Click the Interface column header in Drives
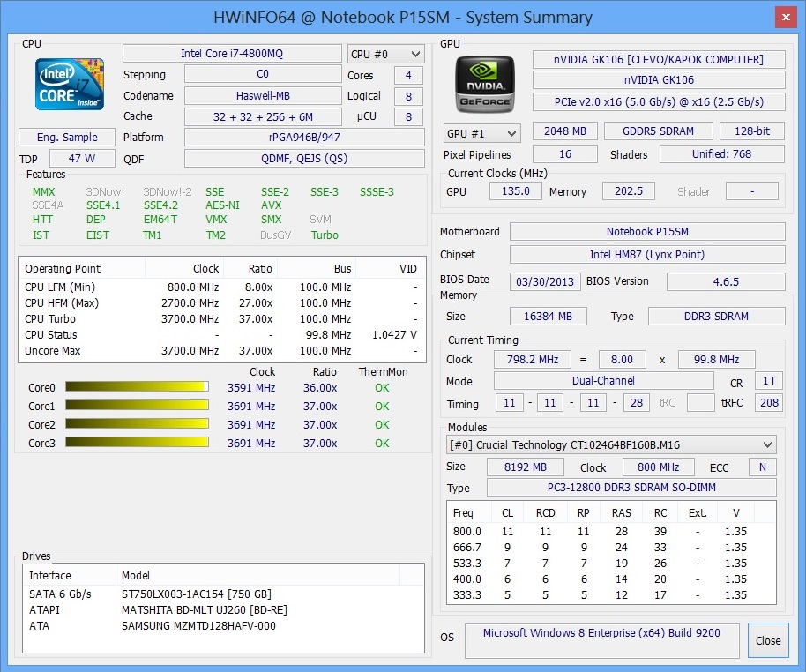 70,575
